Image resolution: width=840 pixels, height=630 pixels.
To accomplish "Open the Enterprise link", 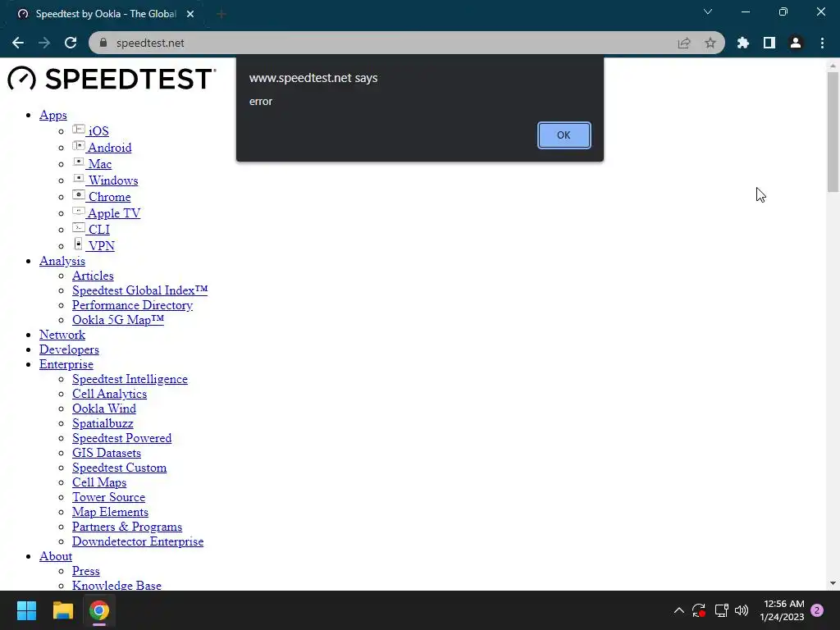I will point(66,364).
